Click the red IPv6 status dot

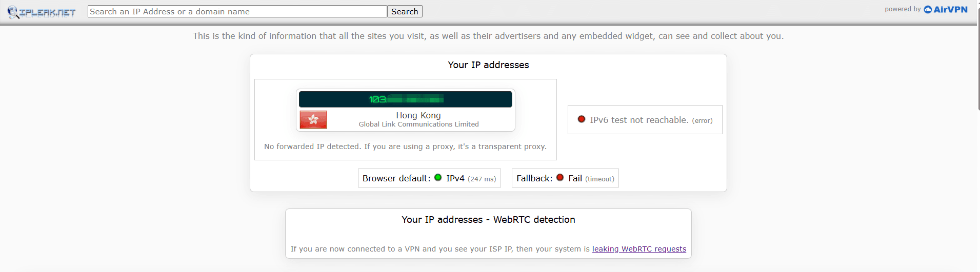[x=582, y=119]
